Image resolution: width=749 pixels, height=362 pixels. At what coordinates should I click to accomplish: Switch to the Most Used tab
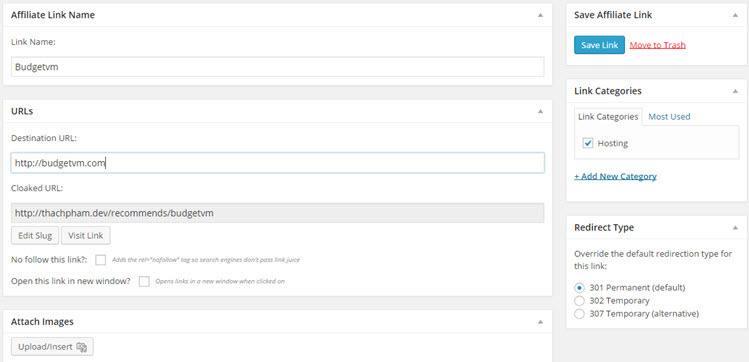click(669, 117)
